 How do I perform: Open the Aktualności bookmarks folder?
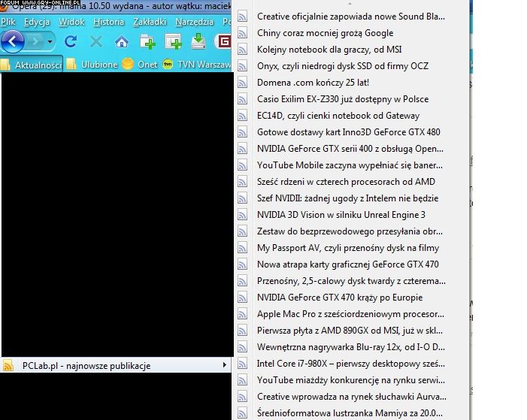(32, 64)
